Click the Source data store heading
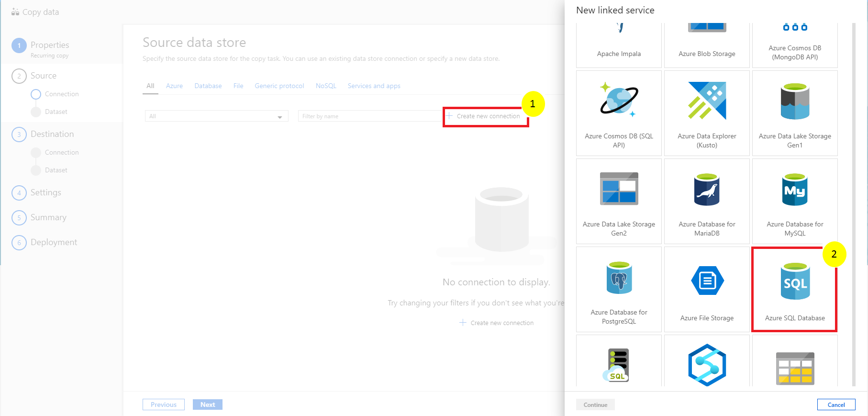Viewport: 868px width, 416px height. click(194, 43)
